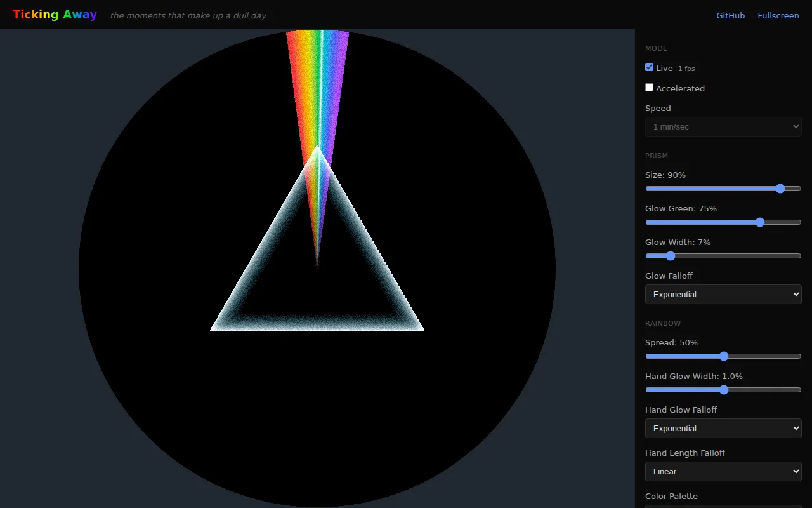Screen dimensions: 812x508
Task: Click the 'Spread: 50%' label
Action: pyautogui.click(x=671, y=342)
